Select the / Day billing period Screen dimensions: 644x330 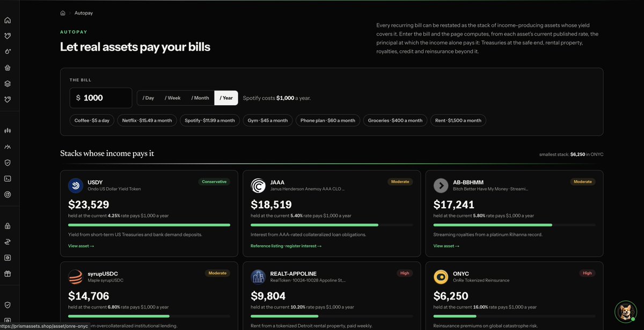[148, 98]
